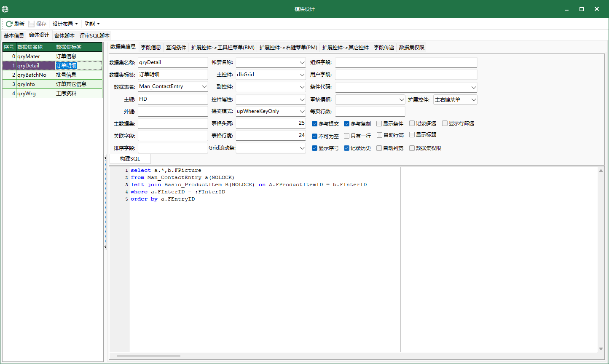
Task: Enable the 自动列宽 checkbox
Action: coord(379,148)
